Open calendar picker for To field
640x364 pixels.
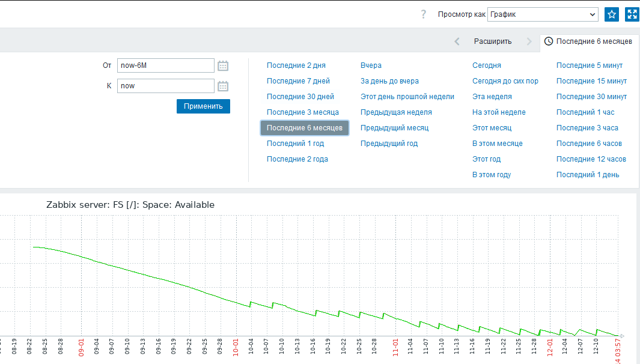point(223,86)
